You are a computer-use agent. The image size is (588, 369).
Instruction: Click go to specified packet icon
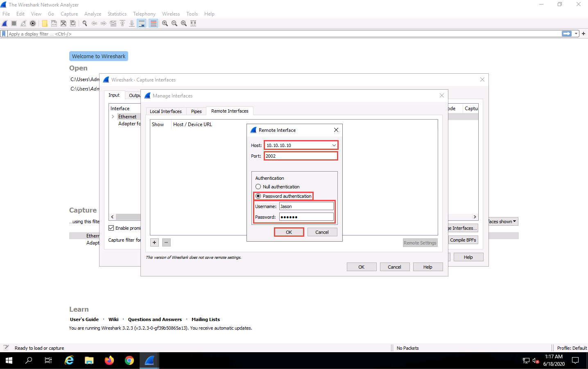click(x=113, y=23)
